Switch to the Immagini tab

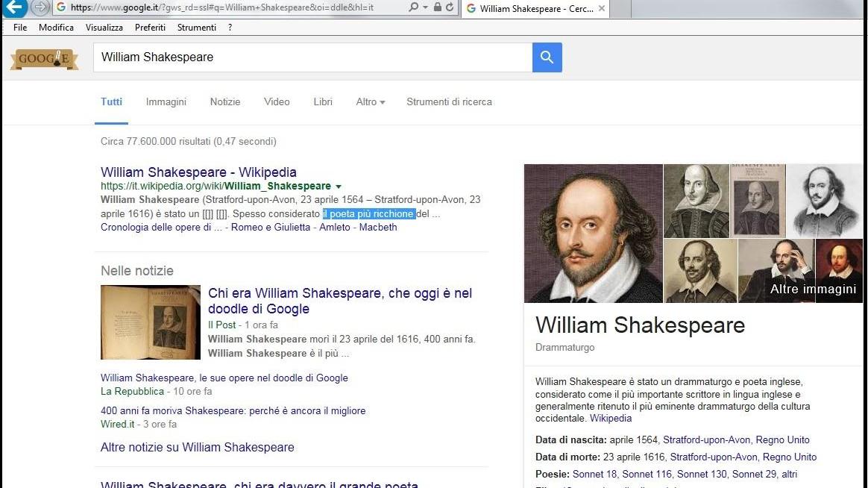[166, 102]
